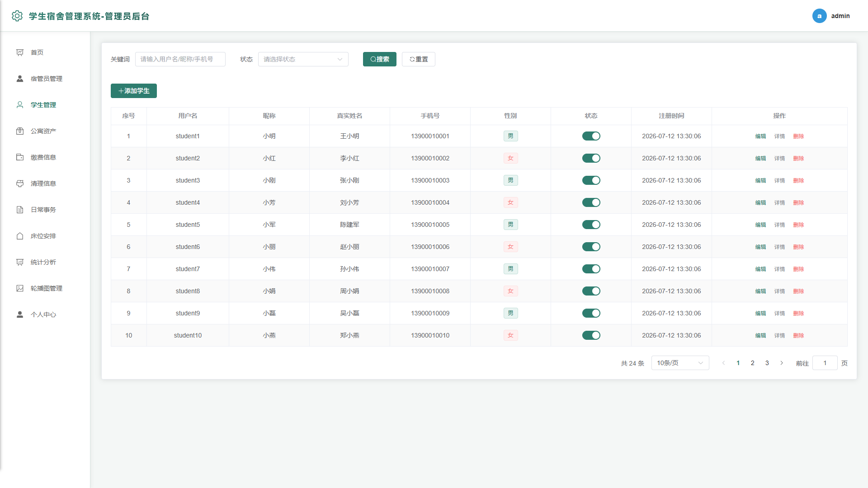Viewport: 868px width, 488px height.
Task: Click the 宿管员管理 sidebar icon
Action: pos(20,79)
